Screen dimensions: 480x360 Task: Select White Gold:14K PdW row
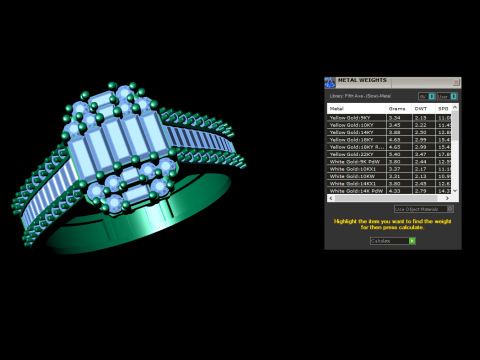[x=389, y=191]
